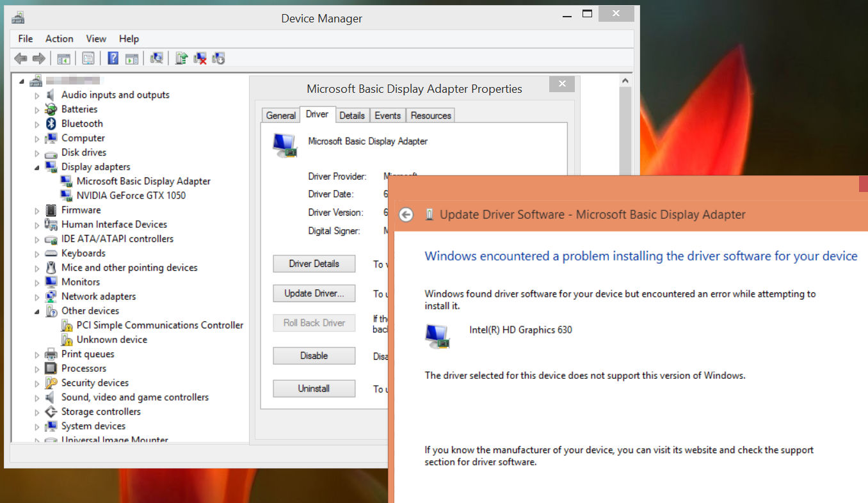Click the Show/Hide Action Pane toolbar icon
This screenshot has width=868, height=503.
tap(132, 58)
